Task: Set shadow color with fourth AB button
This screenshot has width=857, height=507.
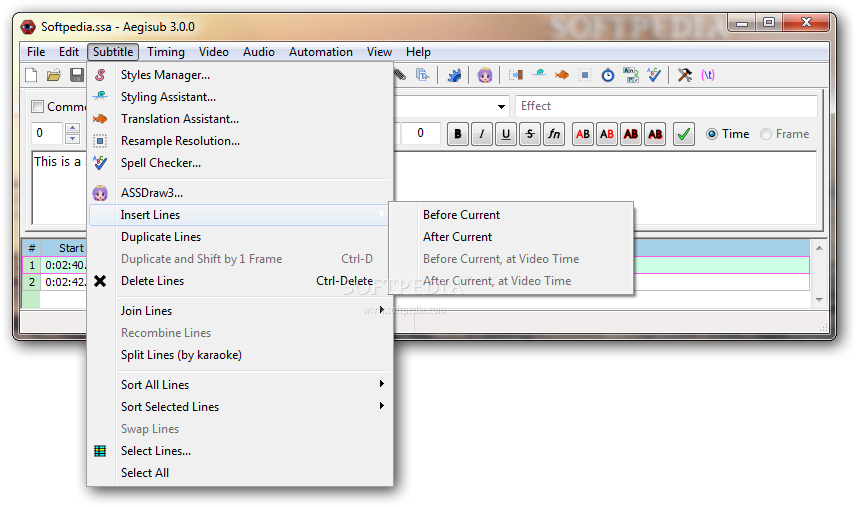Action: (655, 134)
